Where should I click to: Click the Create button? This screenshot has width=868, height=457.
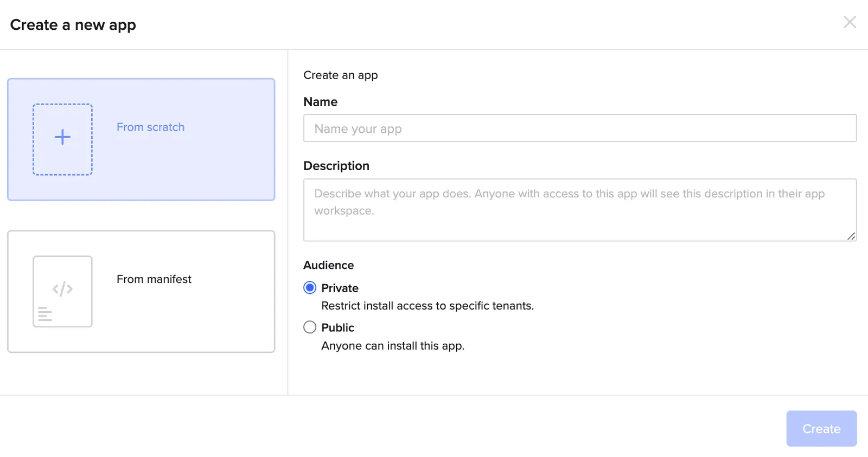coord(821,429)
